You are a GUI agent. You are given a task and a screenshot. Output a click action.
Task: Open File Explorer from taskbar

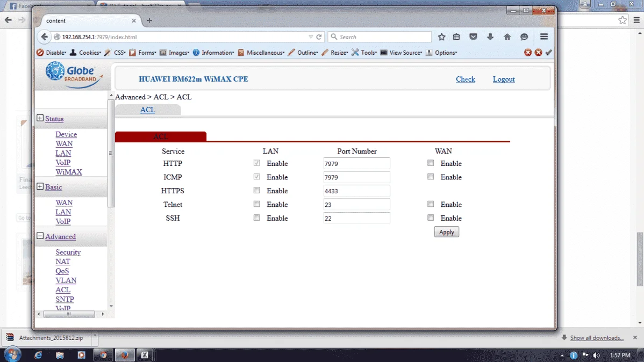click(60, 355)
